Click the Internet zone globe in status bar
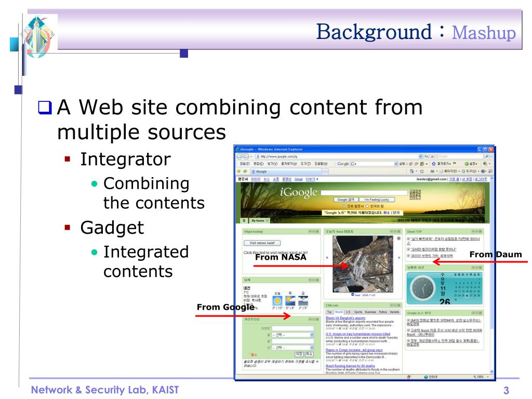This screenshot has width=532, height=399. pos(427,377)
